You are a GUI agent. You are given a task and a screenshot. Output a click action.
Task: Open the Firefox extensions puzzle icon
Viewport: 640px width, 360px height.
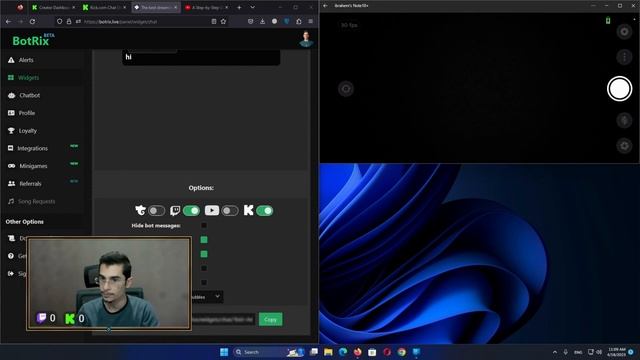(299, 21)
